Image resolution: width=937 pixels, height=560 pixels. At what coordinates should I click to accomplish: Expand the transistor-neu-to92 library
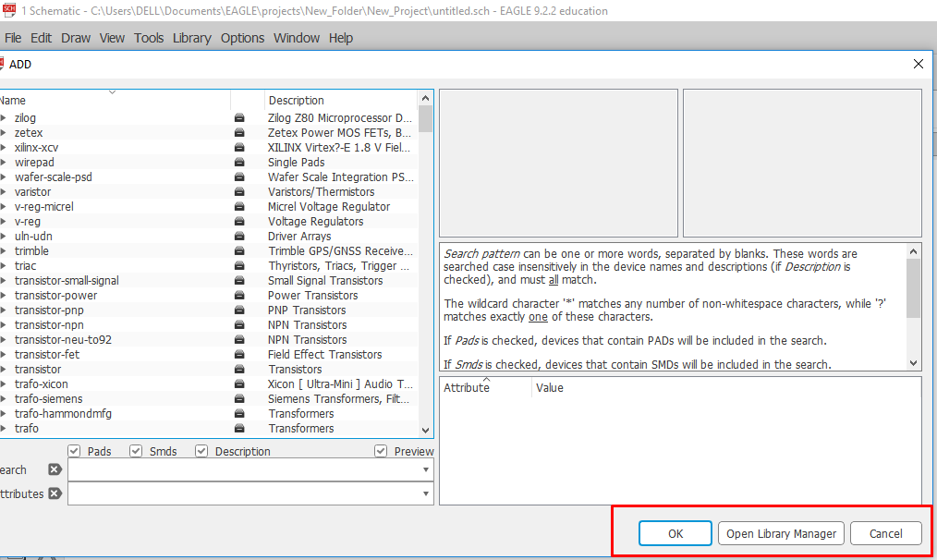pyautogui.click(x=4, y=340)
